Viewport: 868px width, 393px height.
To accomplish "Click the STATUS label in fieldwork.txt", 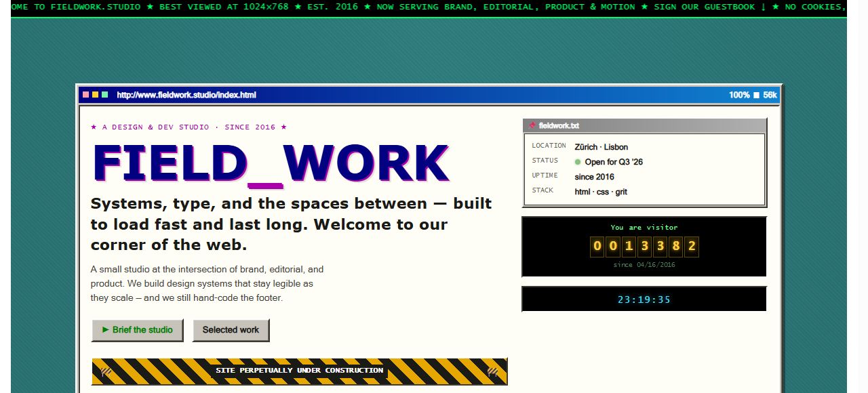I will click(545, 161).
